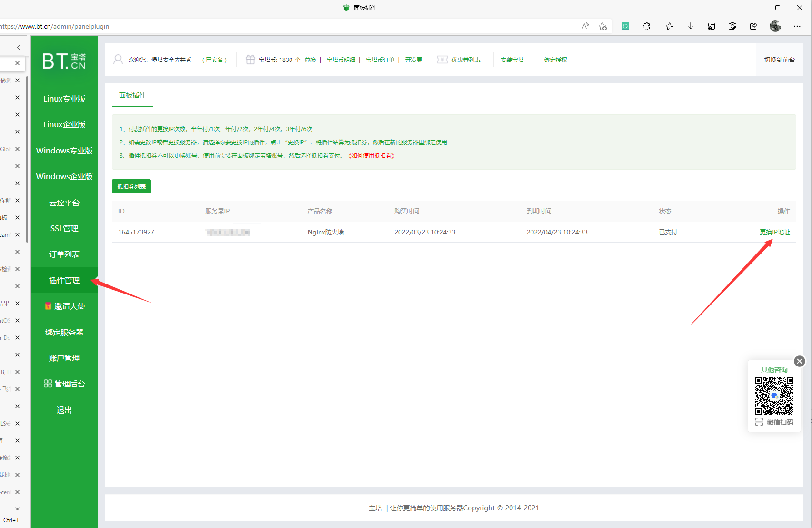The image size is (812, 528).
Task: Close the vertical tab labeled LS
Action: pyautogui.click(x=18, y=423)
